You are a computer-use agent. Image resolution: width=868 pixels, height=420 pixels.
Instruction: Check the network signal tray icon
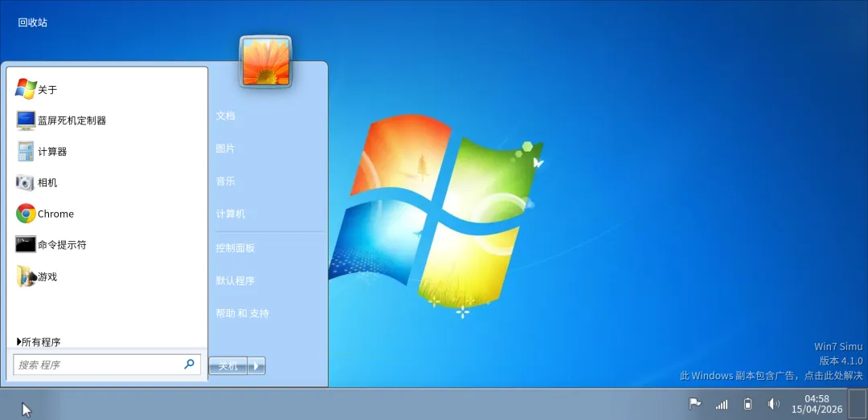coord(721,405)
